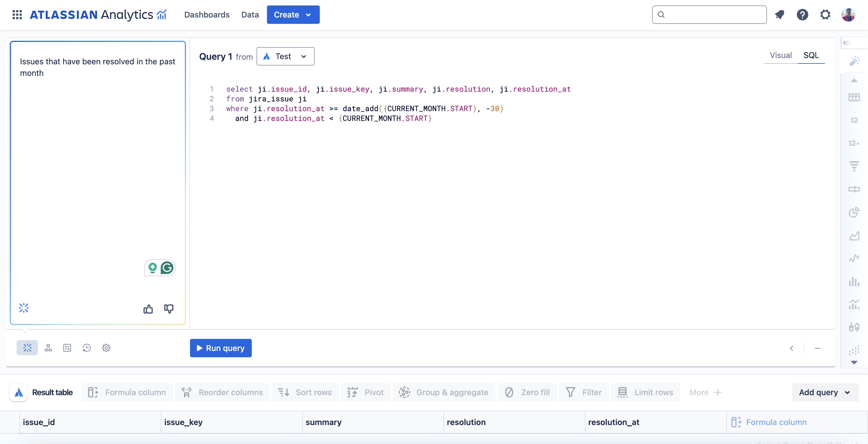Select the box plot chart icon
868x444 pixels.
pos(854,327)
